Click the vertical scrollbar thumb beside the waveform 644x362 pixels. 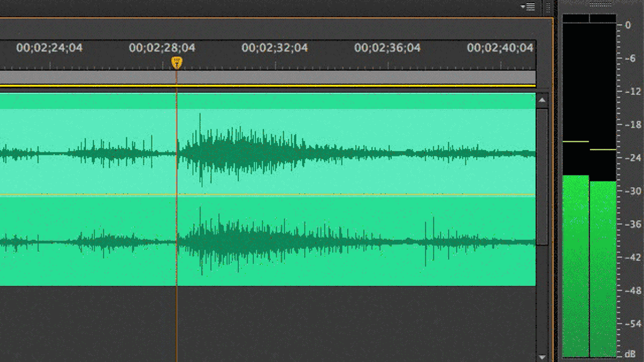(542, 177)
